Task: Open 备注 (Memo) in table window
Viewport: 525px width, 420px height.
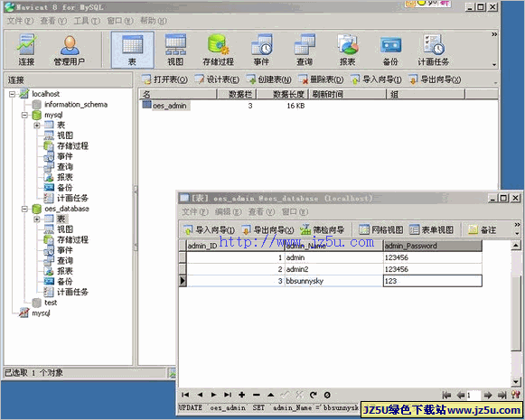Action: click(x=482, y=230)
